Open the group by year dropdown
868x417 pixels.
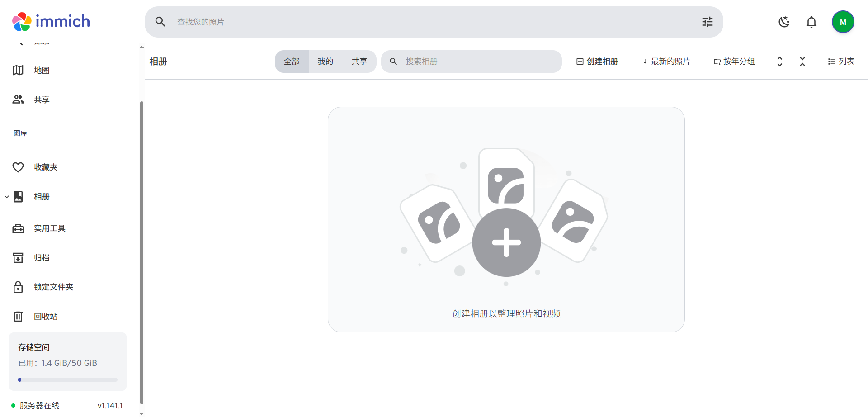click(734, 62)
